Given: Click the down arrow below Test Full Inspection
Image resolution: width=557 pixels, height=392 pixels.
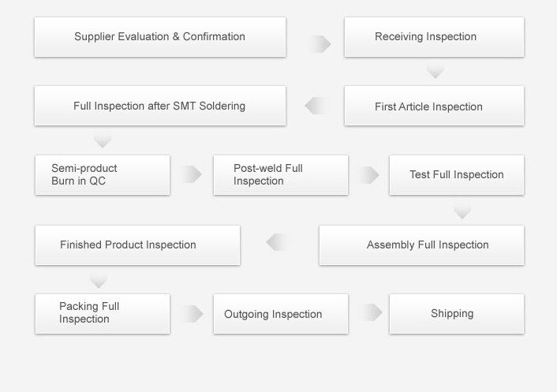Looking at the screenshot, I should 462,211.
